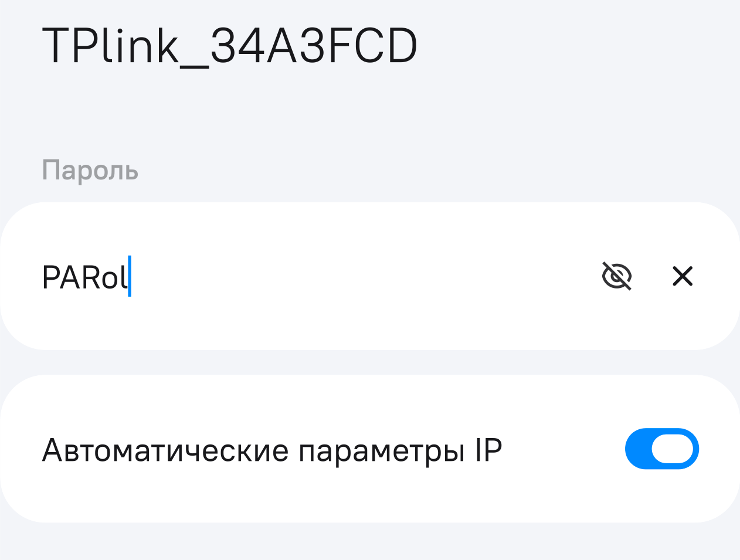Disable the automatic IP parameters switch

661,449
